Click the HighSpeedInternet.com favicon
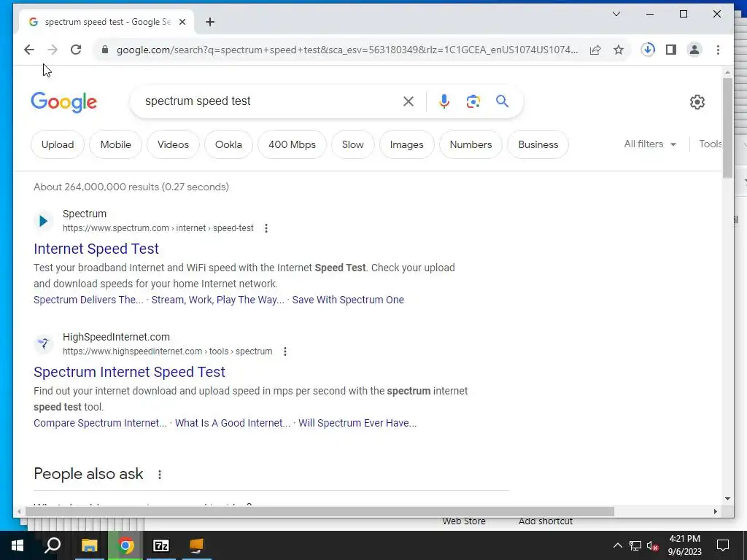Screen dimensions: 747x560 pyautogui.click(x=43, y=344)
